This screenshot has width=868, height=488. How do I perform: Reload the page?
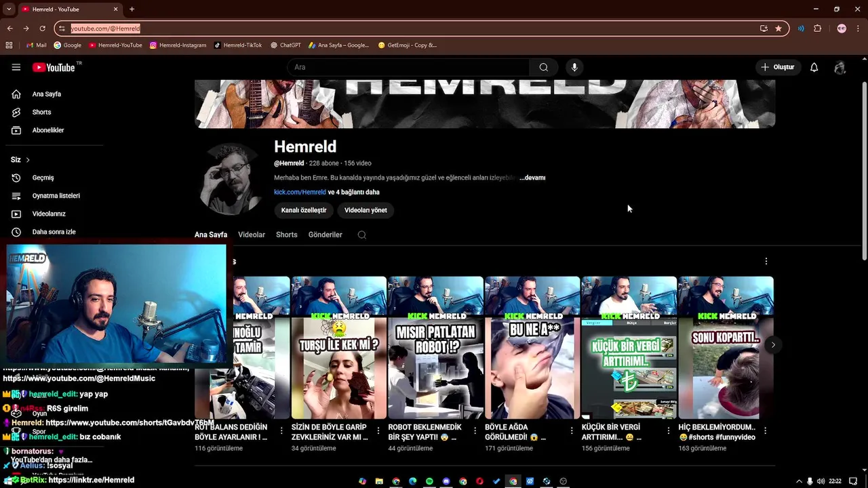click(42, 28)
